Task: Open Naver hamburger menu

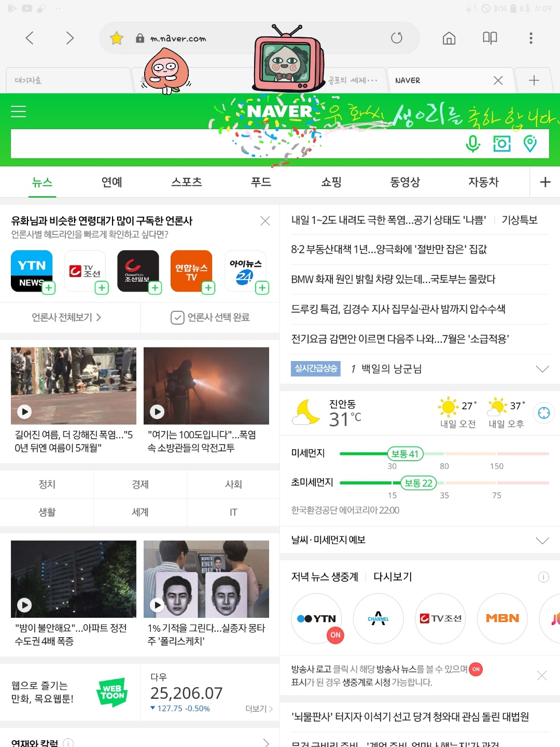Action: click(x=19, y=112)
